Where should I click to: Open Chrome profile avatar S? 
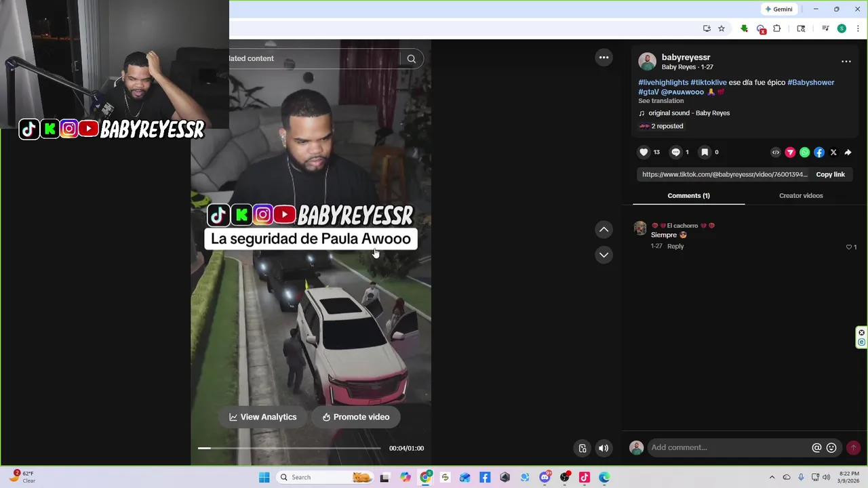click(x=842, y=28)
